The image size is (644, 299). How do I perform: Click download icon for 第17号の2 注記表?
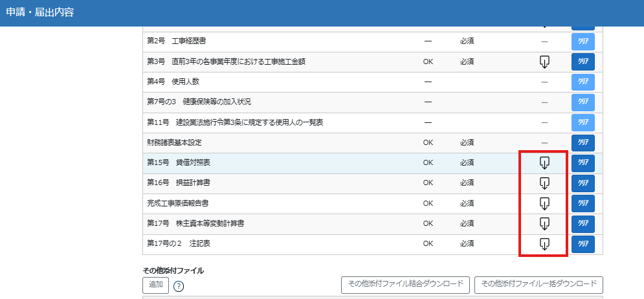pyautogui.click(x=544, y=244)
